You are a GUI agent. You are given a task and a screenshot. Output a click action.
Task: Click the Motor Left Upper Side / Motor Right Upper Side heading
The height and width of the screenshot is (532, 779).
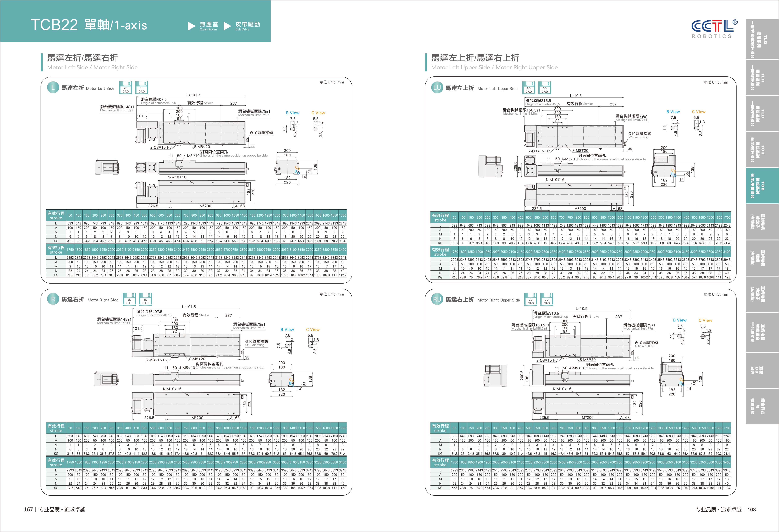point(494,67)
